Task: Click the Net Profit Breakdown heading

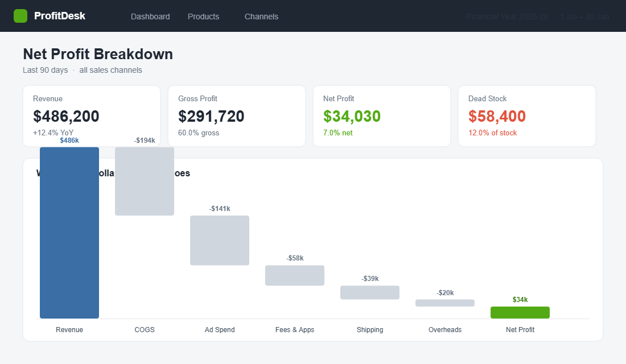Action: click(98, 54)
